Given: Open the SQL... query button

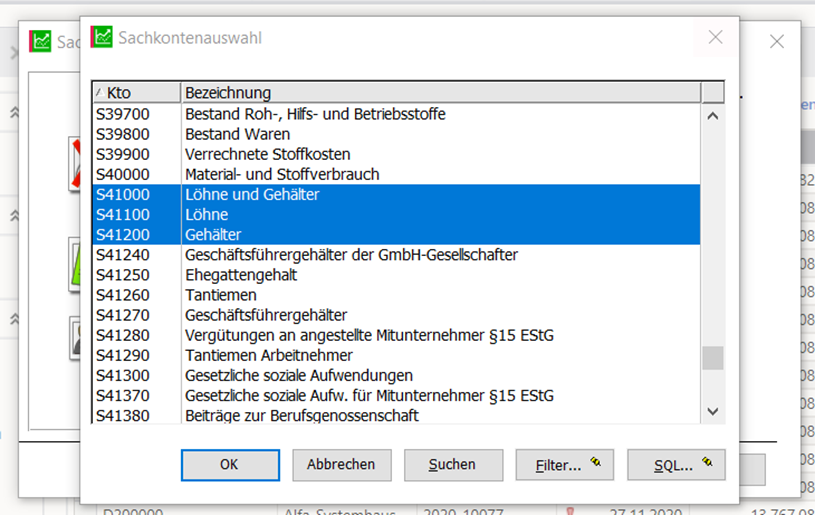Looking at the screenshot, I should coord(675,464).
